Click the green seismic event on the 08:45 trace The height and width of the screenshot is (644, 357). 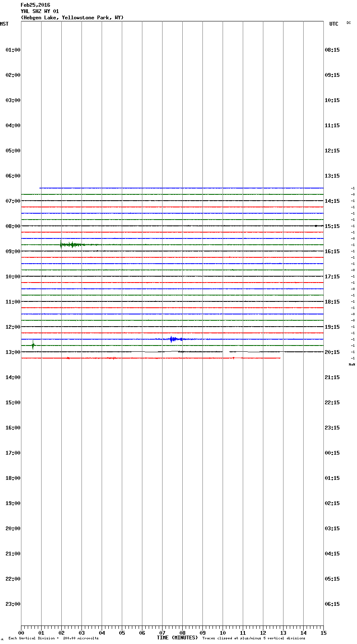[x=72, y=245]
